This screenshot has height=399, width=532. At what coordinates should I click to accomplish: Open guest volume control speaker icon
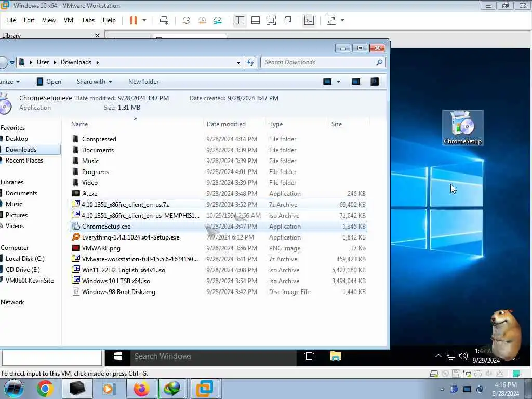[x=463, y=356]
